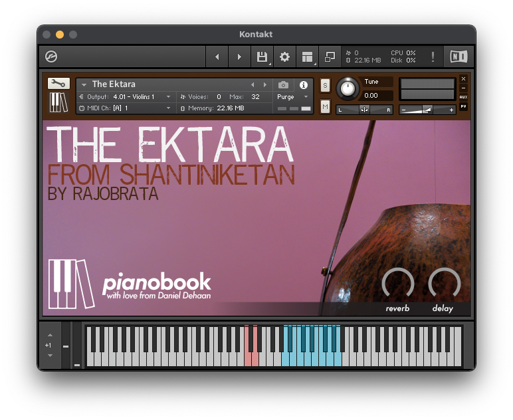Click the output level meter display
Viewport: 513px width, 420px height.
(x=427, y=89)
